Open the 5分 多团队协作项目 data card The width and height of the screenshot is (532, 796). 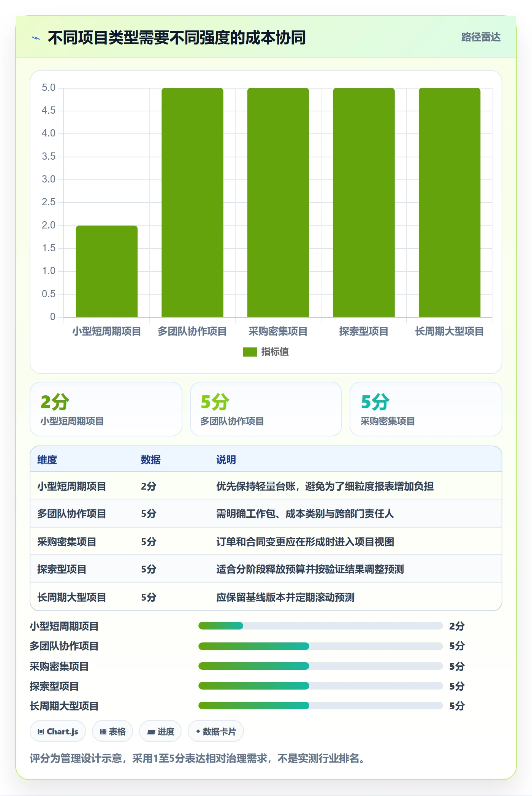click(266, 409)
